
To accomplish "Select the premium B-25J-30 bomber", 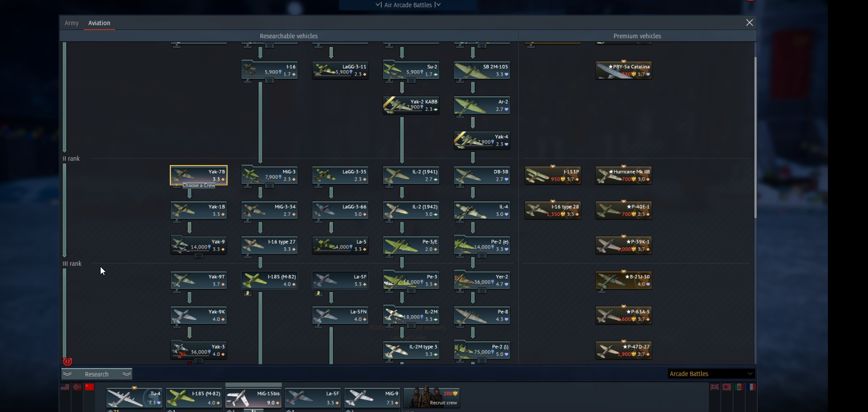I will 624,280.
